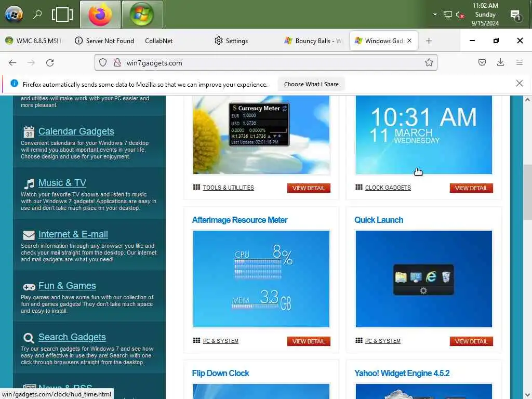Screen dimensions: 532x399
Task: Open the Quick Launch title link
Action: (x=379, y=220)
